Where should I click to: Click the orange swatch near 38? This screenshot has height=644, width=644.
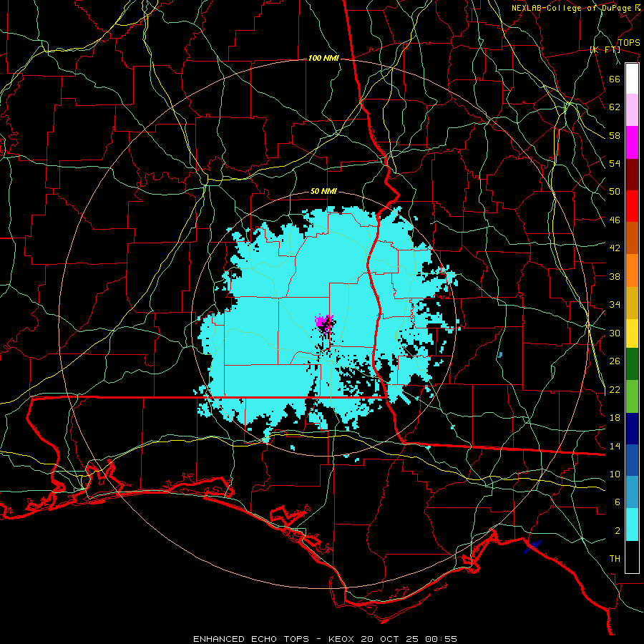coord(632,270)
